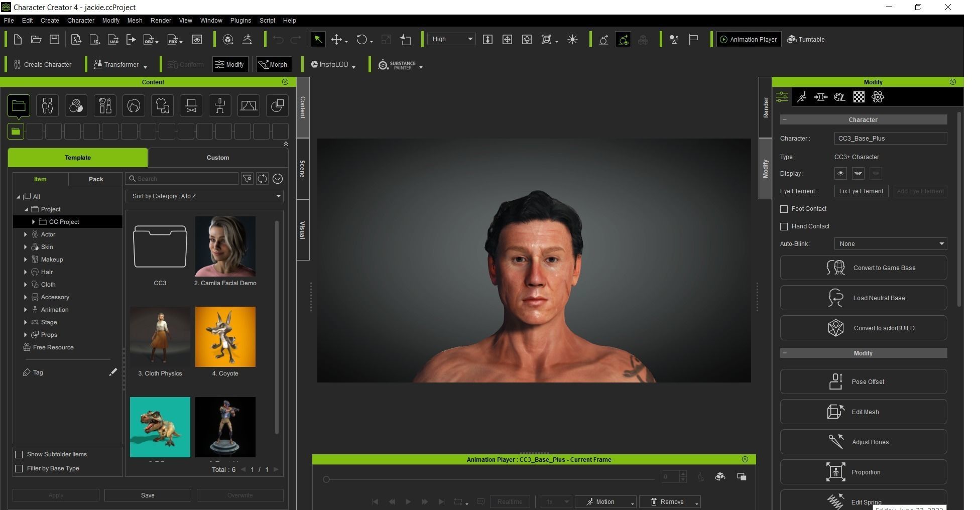Open the InstaLOD dropdown arrow
This screenshot has height=510, width=980.
(353, 66)
